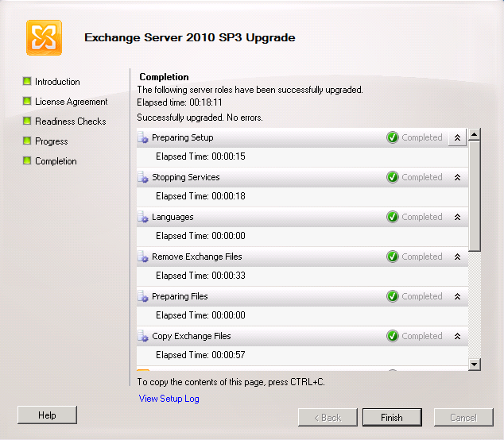Click Completed status for Languages
Image resolution: width=504 pixels, height=440 pixels.
pyautogui.click(x=421, y=217)
